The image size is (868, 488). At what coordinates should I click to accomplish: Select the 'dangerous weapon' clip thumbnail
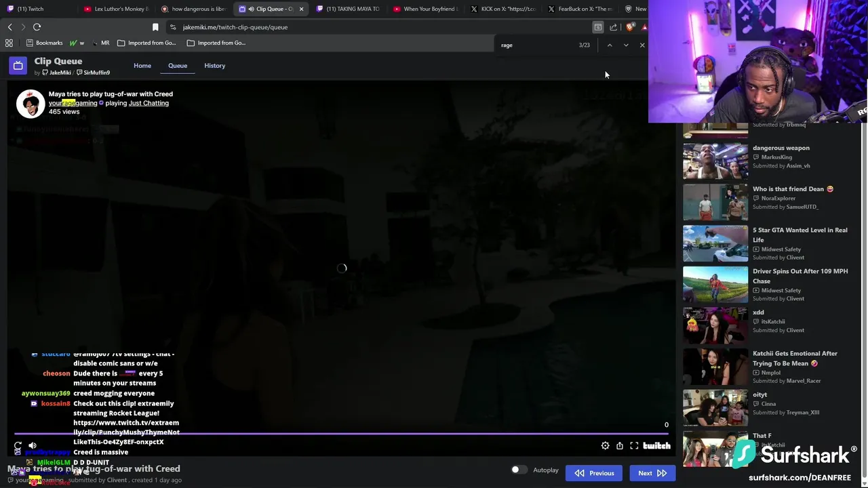pos(715,161)
